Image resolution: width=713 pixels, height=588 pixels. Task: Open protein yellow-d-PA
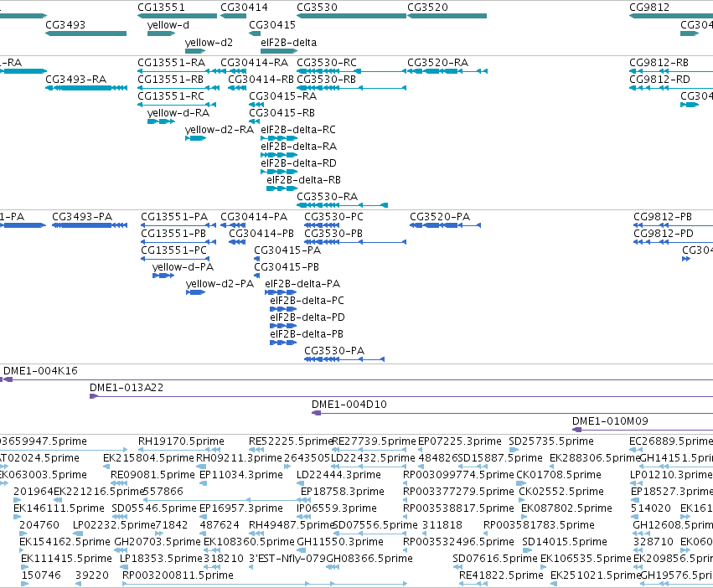[183, 267]
